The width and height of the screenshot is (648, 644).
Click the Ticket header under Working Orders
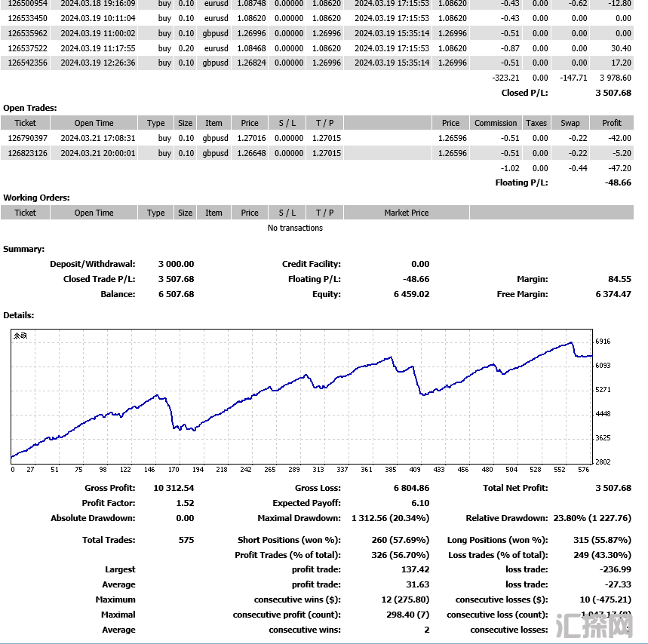click(26, 213)
